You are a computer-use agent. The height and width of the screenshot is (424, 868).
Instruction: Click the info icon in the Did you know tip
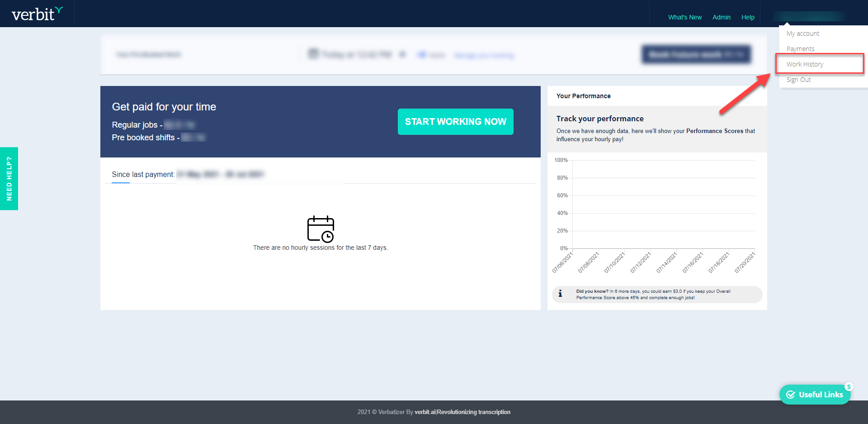coord(561,294)
